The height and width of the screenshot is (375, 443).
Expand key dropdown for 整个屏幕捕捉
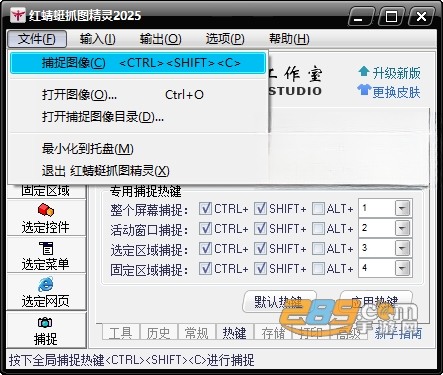tap(402, 209)
